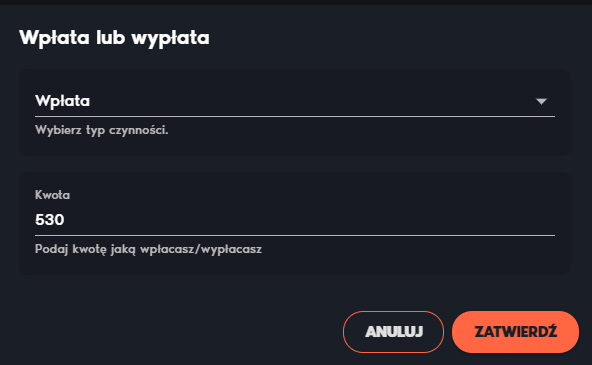Click the outlined ANULUJ button
Image resolution: width=592 pixels, height=365 pixels.
point(393,332)
